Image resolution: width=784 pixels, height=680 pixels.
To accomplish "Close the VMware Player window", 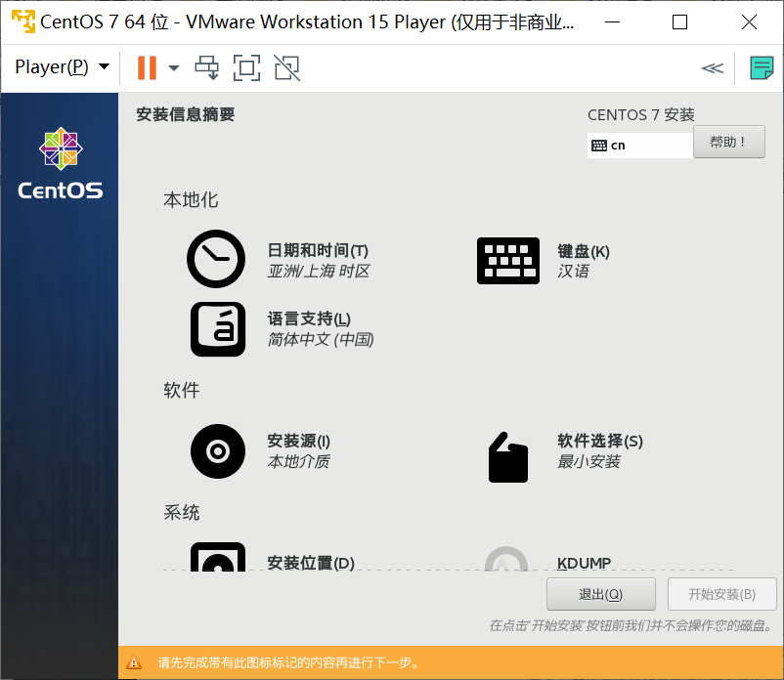I will [749, 22].
